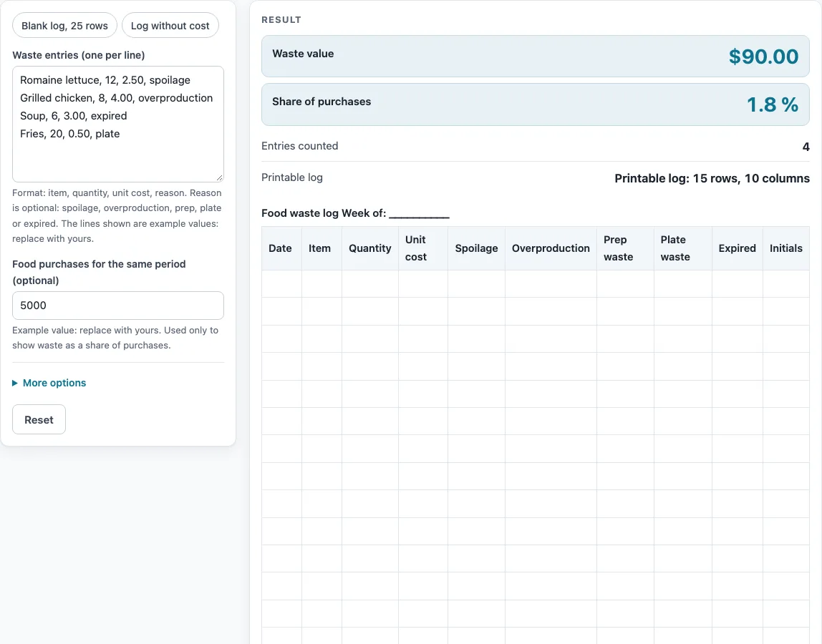The width and height of the screenshot is (822, 644).
Task: Click the Date column header
Action: [281, 248]
